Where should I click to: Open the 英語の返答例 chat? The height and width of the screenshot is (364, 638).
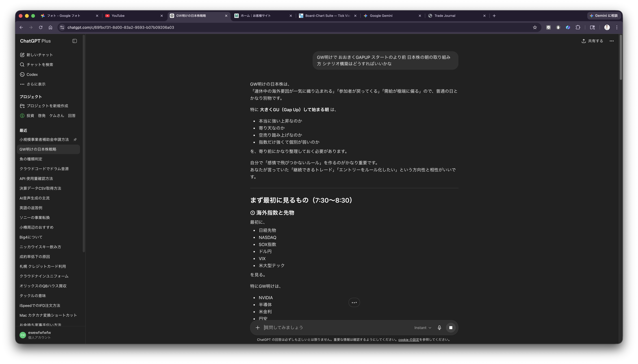click(x=49, y=208)
